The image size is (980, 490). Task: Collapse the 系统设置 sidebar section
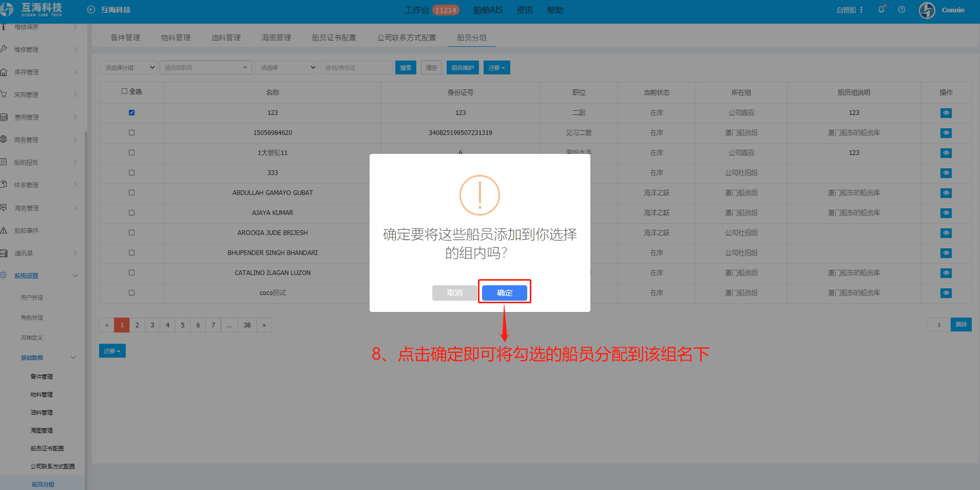pos(75,276)
